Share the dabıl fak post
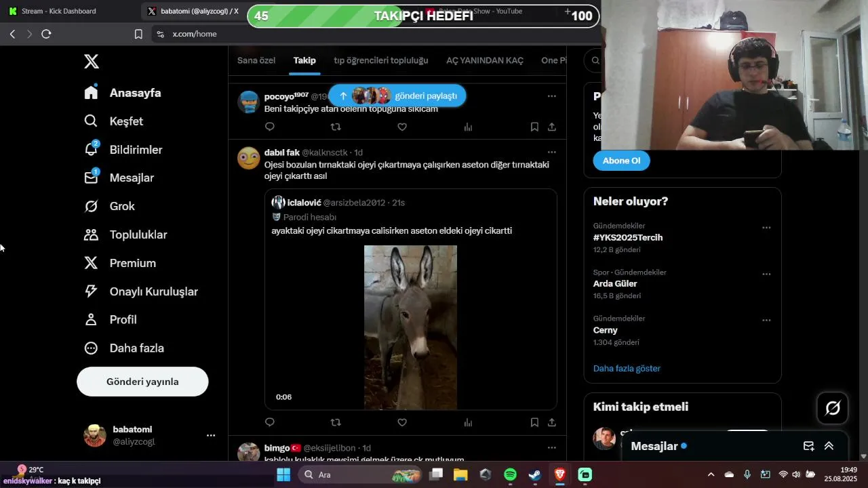Viewport: 868px width, 488px height. (552, 422)
